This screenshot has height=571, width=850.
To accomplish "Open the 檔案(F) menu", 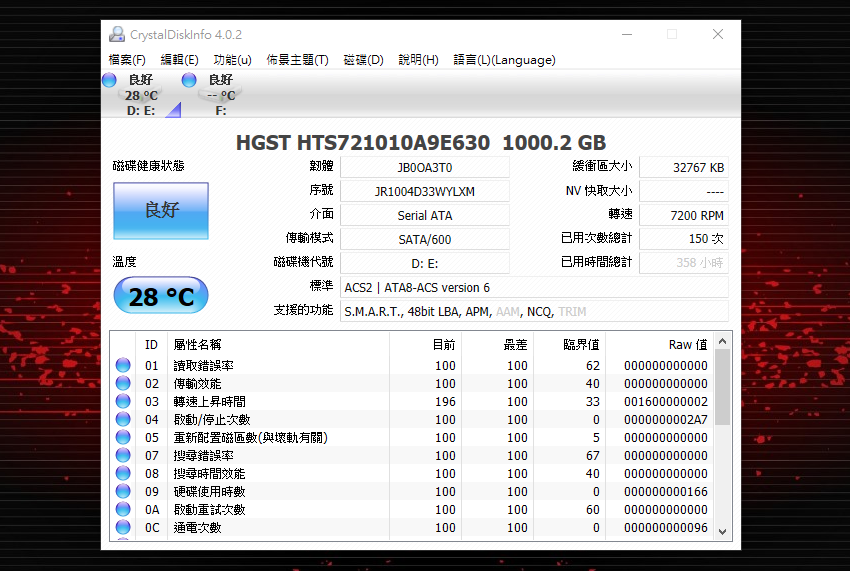I will (127, 60).
